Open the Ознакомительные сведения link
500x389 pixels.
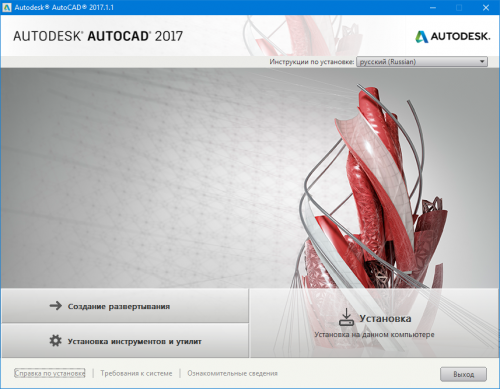232,373
